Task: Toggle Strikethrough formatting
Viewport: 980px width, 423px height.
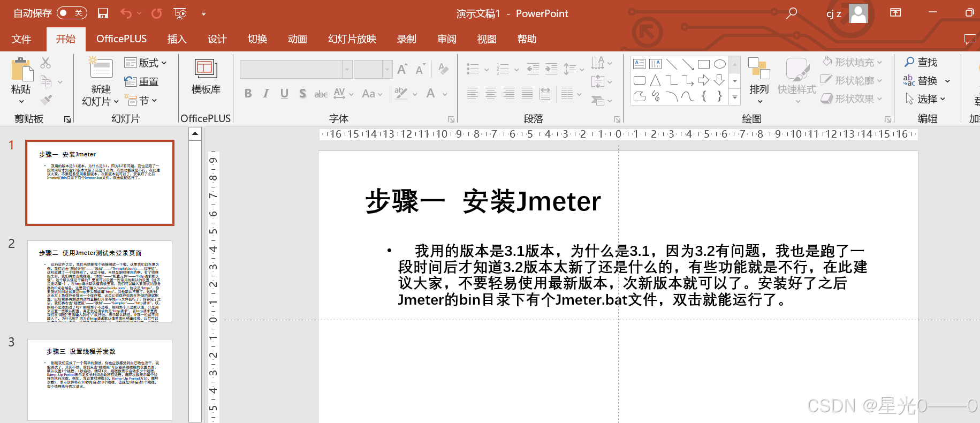Action: 321,94
